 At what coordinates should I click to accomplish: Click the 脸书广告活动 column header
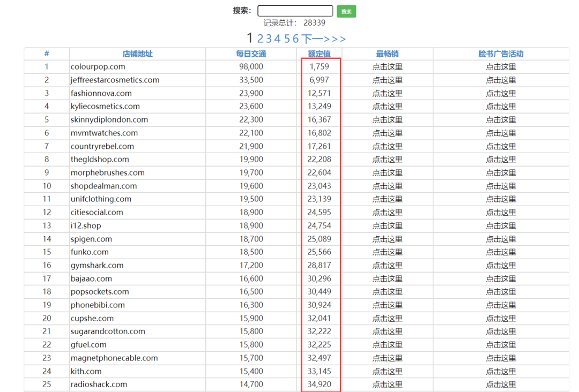501,54
